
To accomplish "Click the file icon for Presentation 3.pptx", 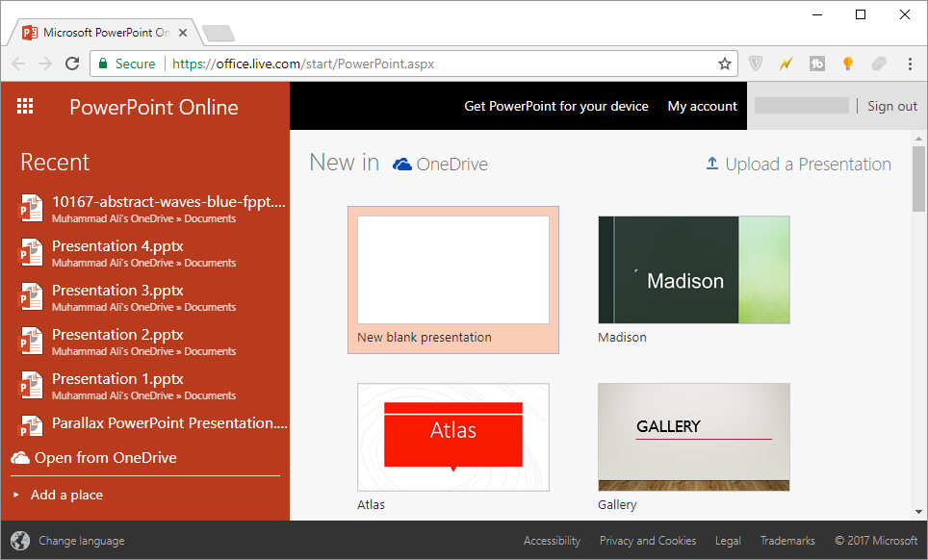I will click(x=32, y=297).
